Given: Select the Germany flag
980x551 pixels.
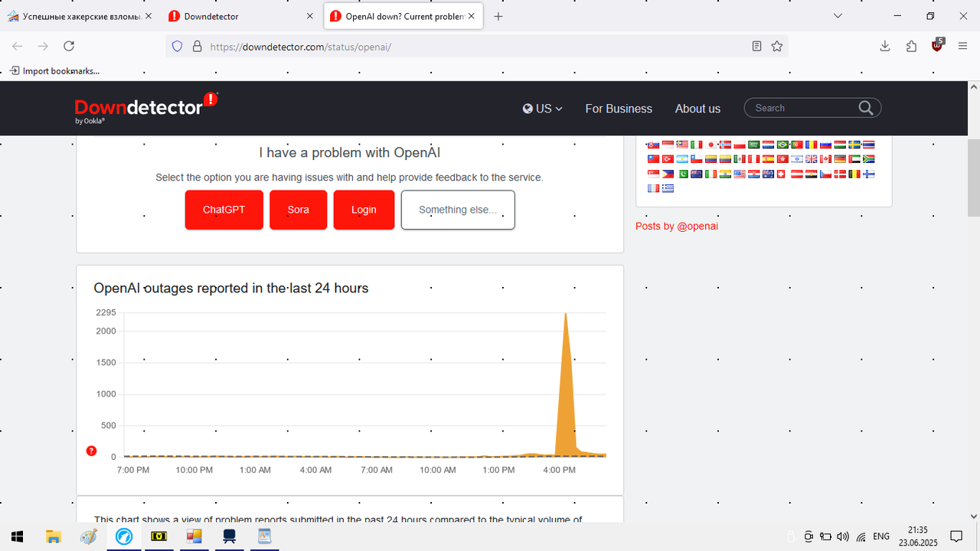Looking at the screenshot, I should click(840, 159).
